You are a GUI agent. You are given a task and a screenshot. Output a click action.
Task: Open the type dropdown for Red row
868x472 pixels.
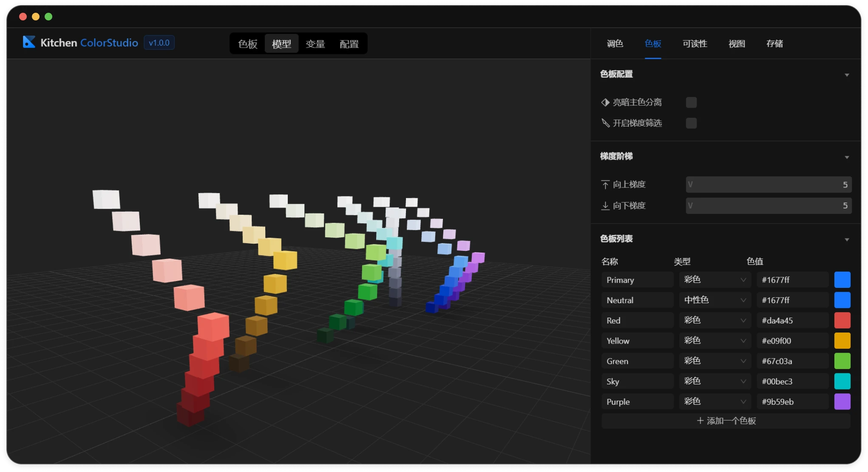pos(715,321)
